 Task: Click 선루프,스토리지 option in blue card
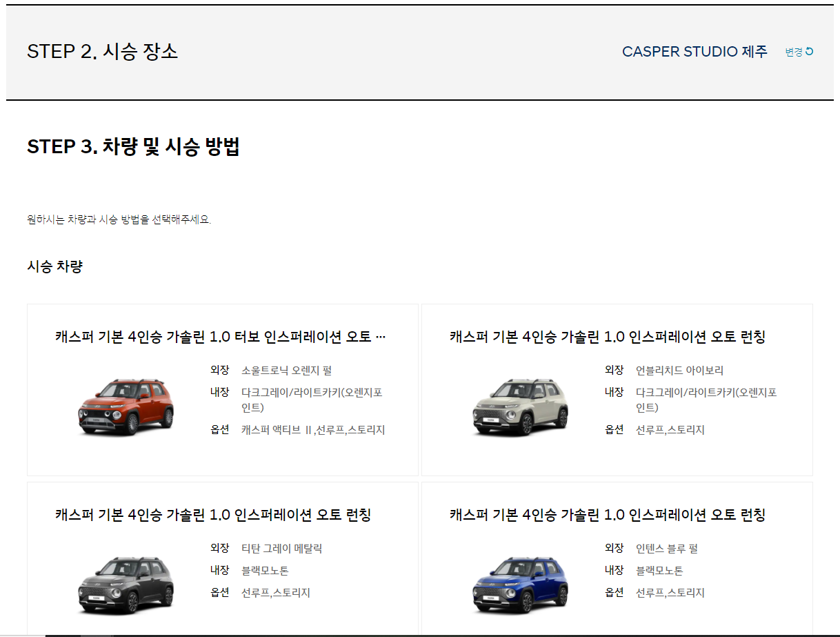coord(670,593)
